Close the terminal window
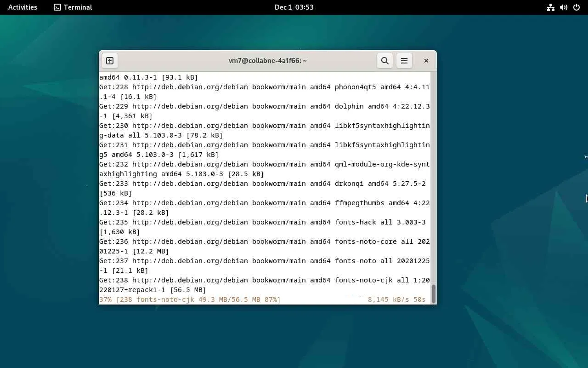This screenshot has height=368, width=588. 426,61
